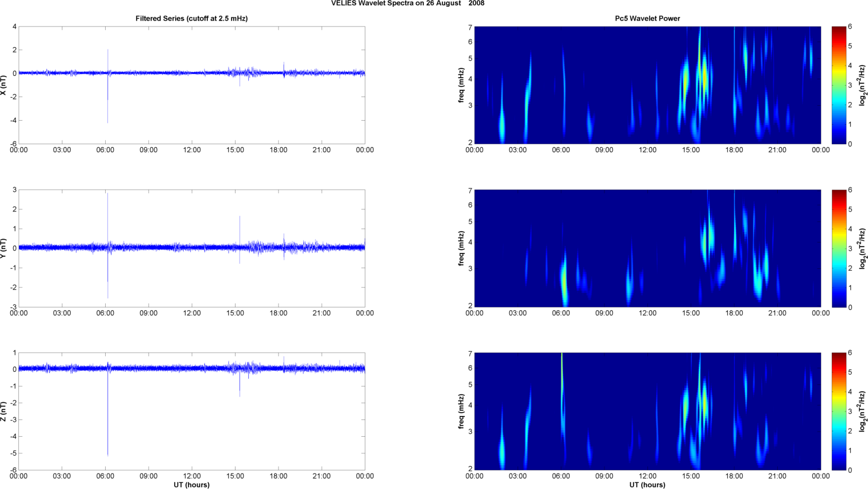Screen dimensions: 868x489
Task: Select the 'Pc5 Wavelet Power' heading
Action: point(647,18)
